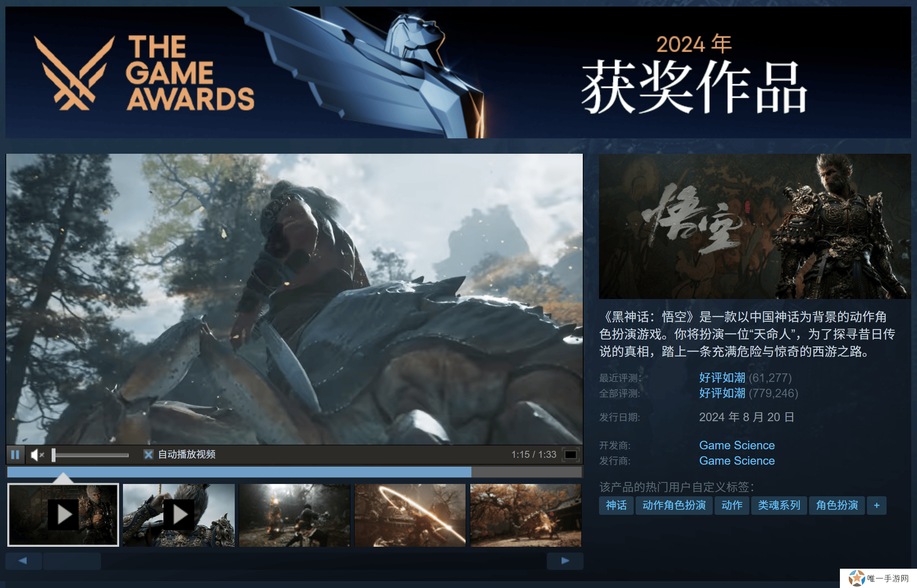Click the thumbnail strip scrollbar handle
Image resolution: width=917 pixels, height=588 pixels.
tap(72, 561)
